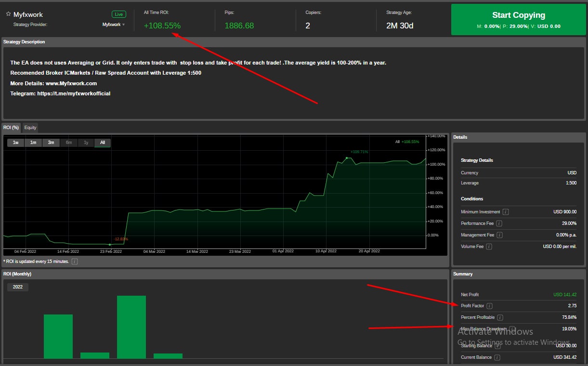The height and width of the screenshot is (366, 588).
Task: Click the Minimum Investment USD 900.00 value
Action: (565, 212)
